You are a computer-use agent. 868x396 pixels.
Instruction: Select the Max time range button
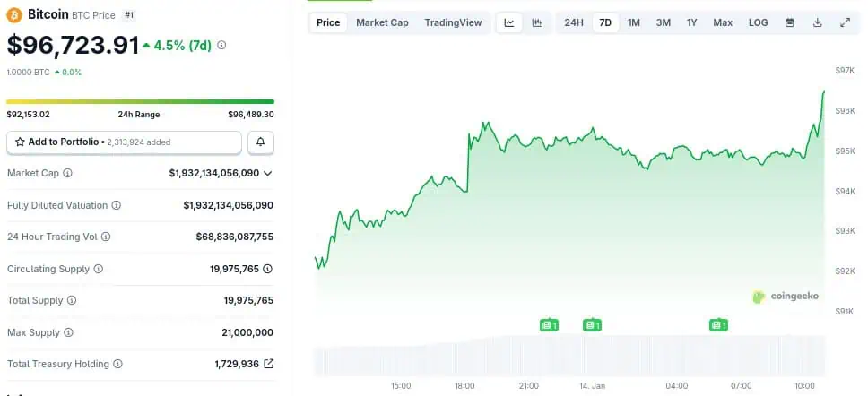point(723,22)
